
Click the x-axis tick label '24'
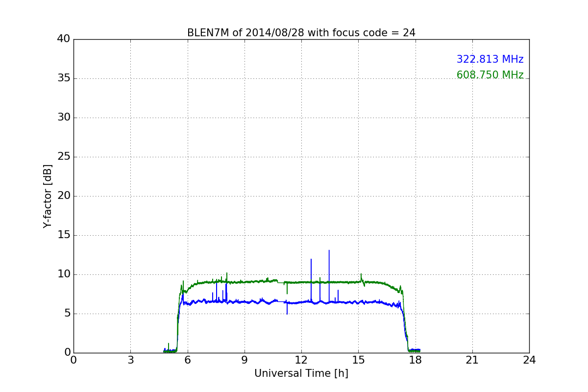529,360
